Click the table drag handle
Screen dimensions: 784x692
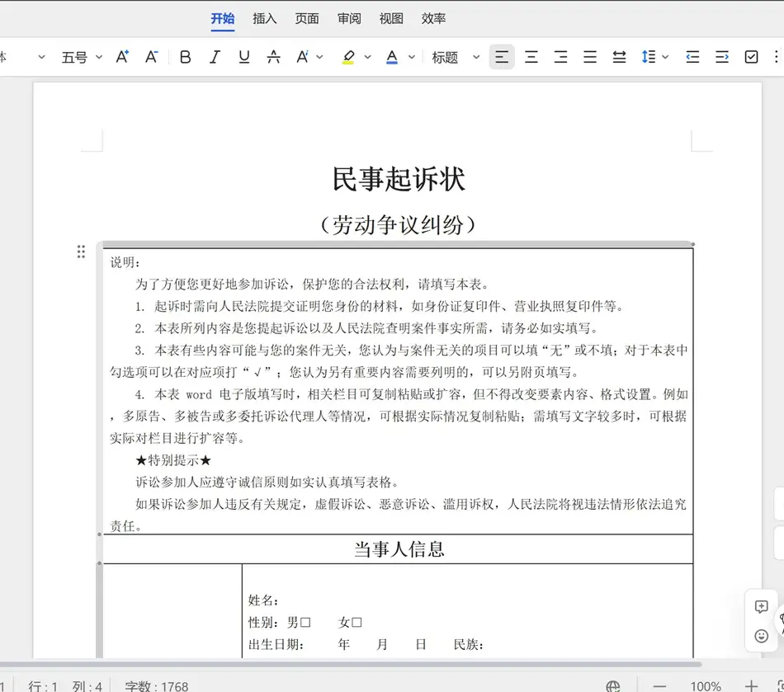[81, 252]
